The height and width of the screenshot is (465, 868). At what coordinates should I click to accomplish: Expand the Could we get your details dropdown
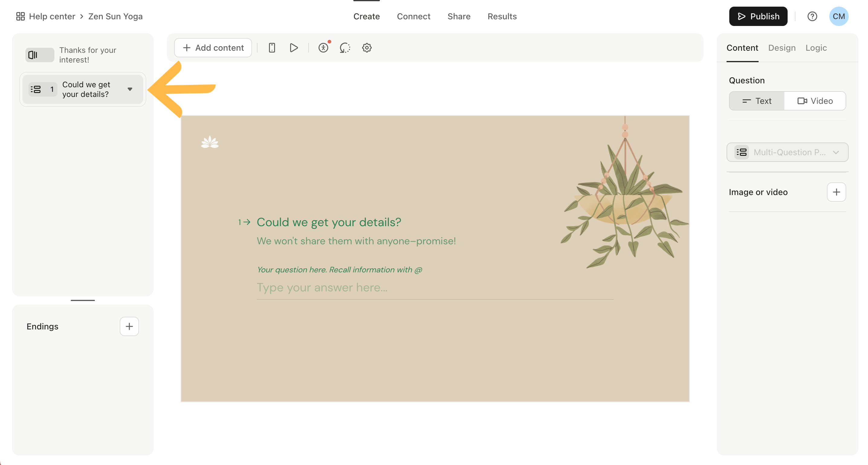(x=130, y=90)
